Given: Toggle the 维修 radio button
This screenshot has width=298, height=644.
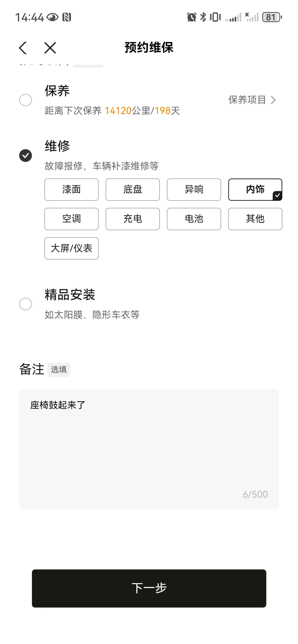Looking at the screenshot, I should tap(26, 156).
